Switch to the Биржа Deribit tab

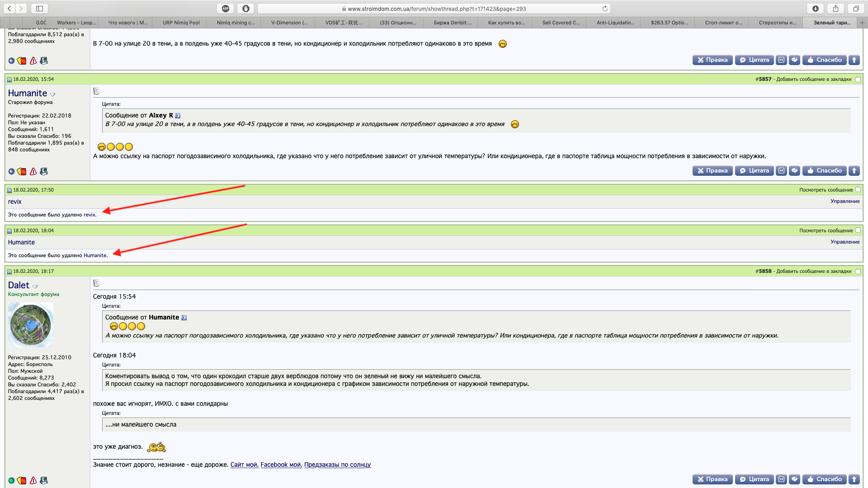click(453, 23)
